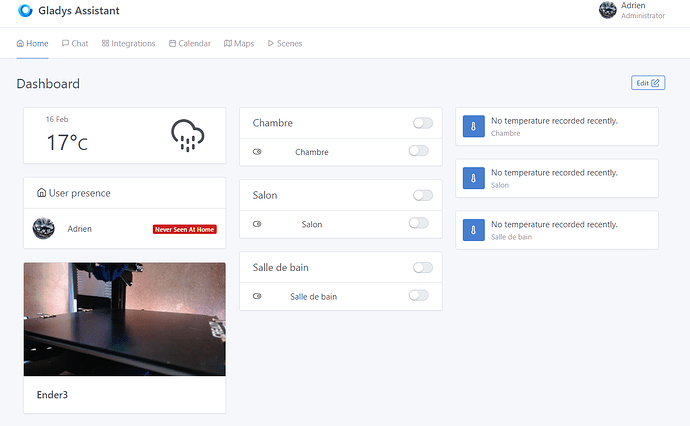The height and width of the screenshot is (426, 690).
Task: Click the switch device icon beside Chambre row
Action: click(x=257, y=152)
